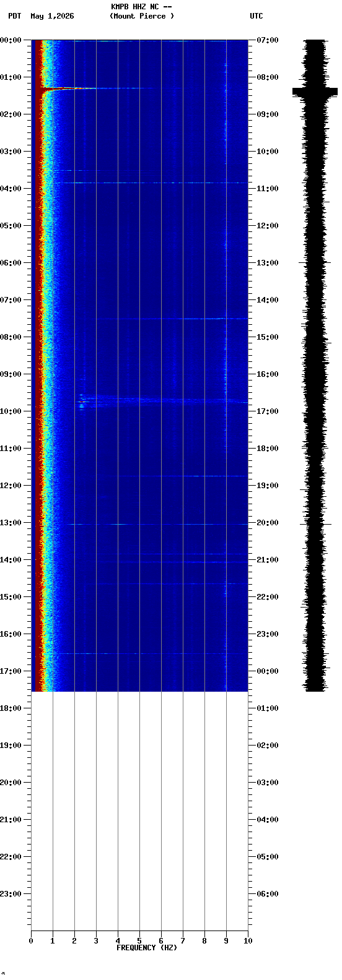Click the UTC '11:00' time label
342x980 pixels.
click(267, 189)
